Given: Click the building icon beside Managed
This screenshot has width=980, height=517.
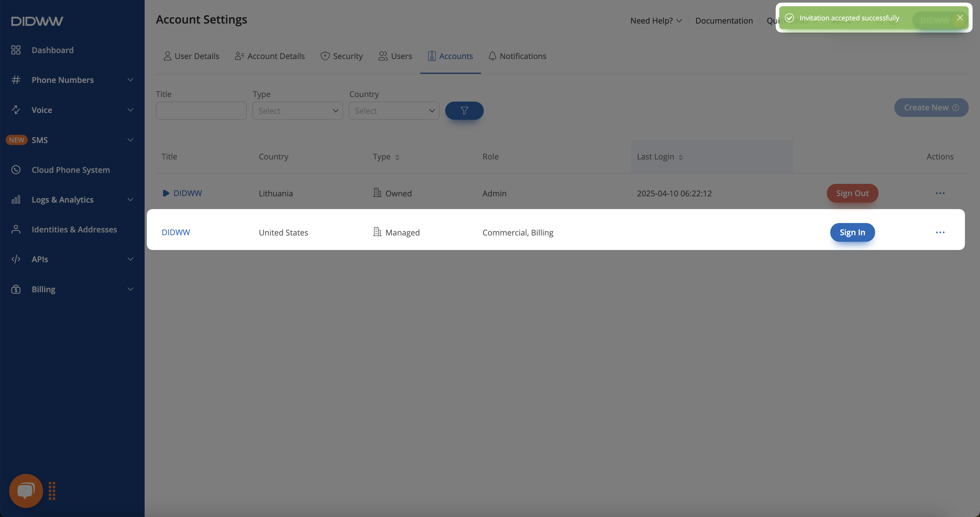Looking at the screenshot, I should (x=377, y=232).
